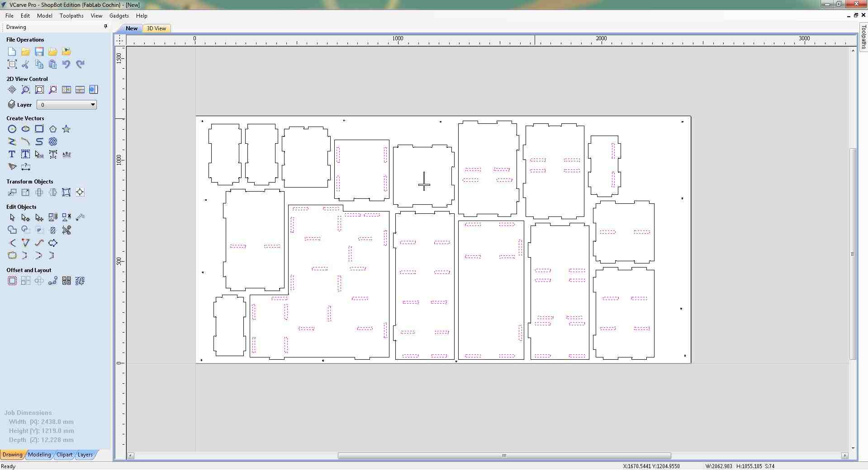Switch to the 3D View tab
The image size is (868, 470).
pyautogui.click(x=156, y=28)
